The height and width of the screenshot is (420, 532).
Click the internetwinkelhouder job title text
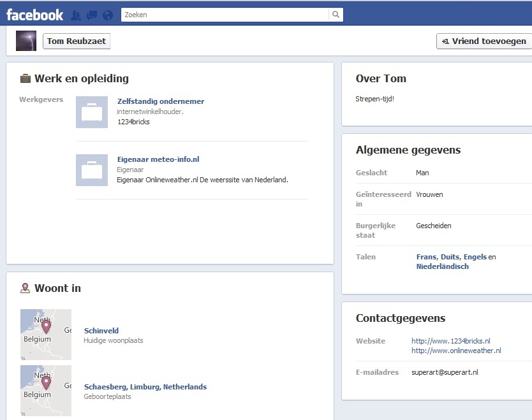[150, 112]
